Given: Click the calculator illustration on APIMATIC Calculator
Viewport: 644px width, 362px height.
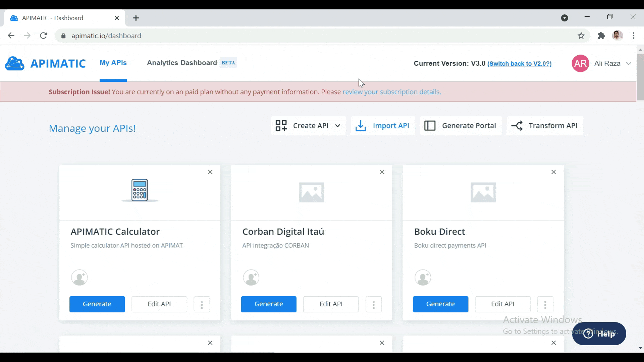Looking at the screenshot, I should [x=140, y=190].
